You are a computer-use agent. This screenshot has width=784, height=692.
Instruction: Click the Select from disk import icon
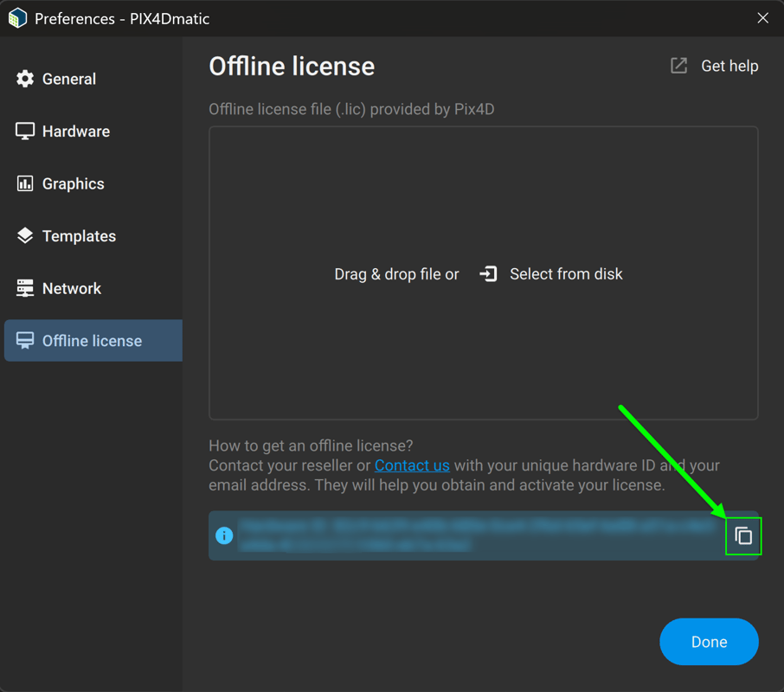(x=488, y=273)
